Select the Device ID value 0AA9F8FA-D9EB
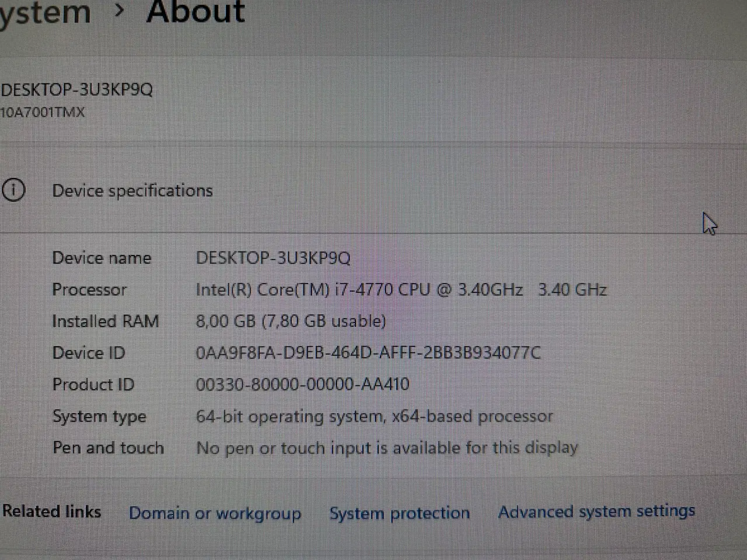 point(368,352)
